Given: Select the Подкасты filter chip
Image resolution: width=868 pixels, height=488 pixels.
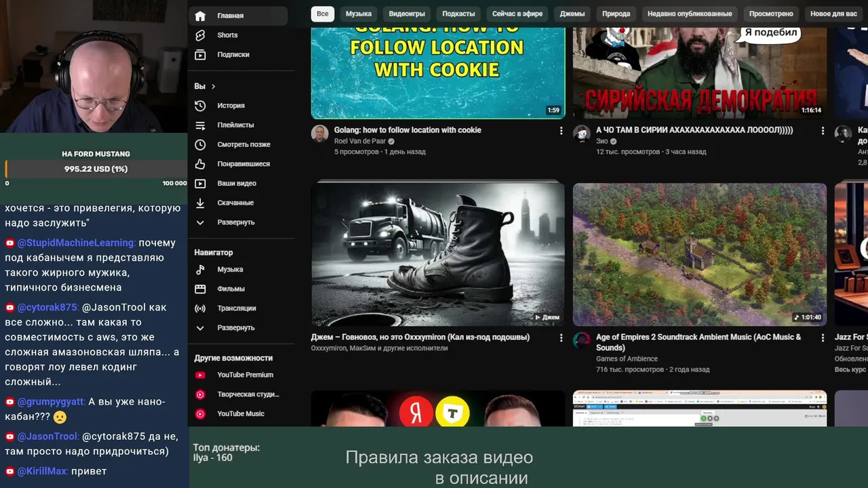Looking at the screenshot, I should tap(458, 14).
